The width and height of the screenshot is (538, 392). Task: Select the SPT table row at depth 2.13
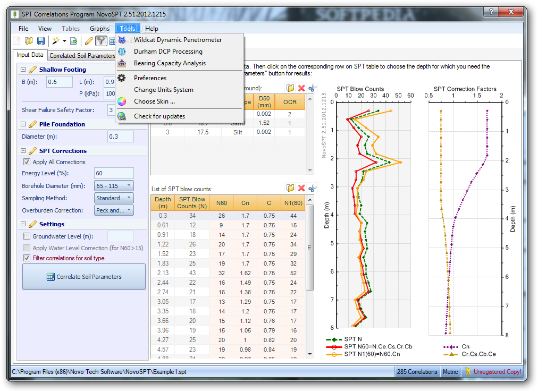(x=228, y=273)
